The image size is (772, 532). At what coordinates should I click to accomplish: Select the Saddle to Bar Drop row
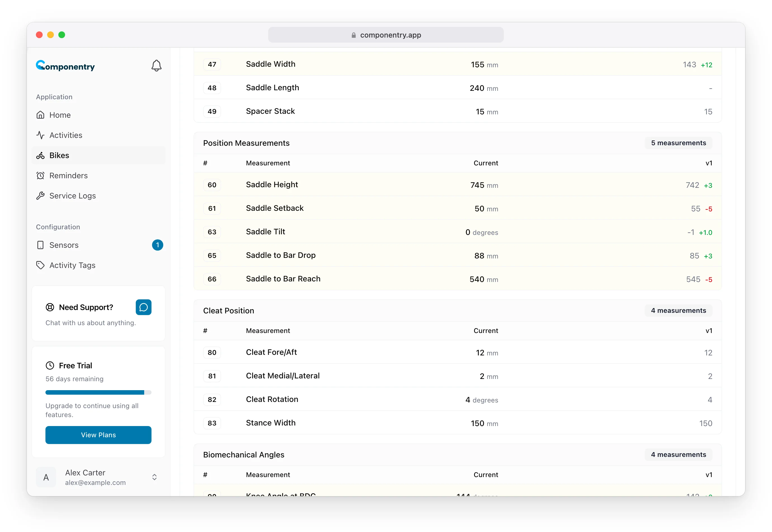tap(458, 255)
